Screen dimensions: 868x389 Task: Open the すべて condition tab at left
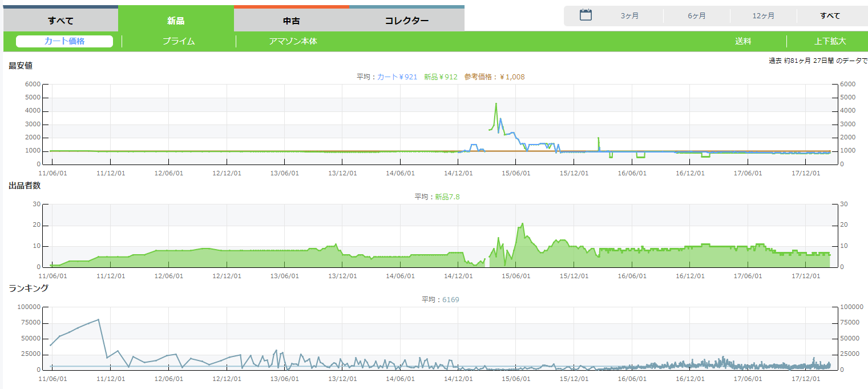pos(60,21)
